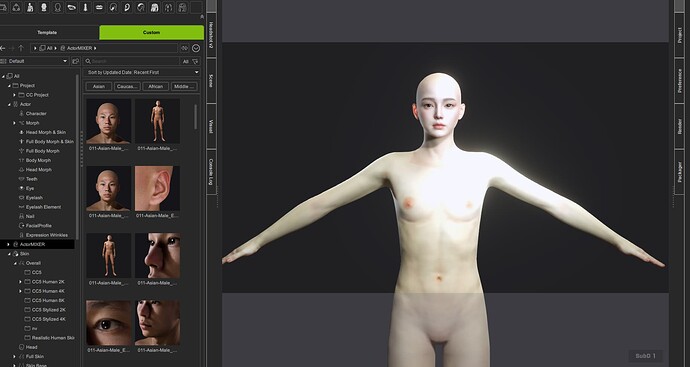690x367 pixels.
Task: Click the head outline icon in toolbar
Action: click(58, 7)
